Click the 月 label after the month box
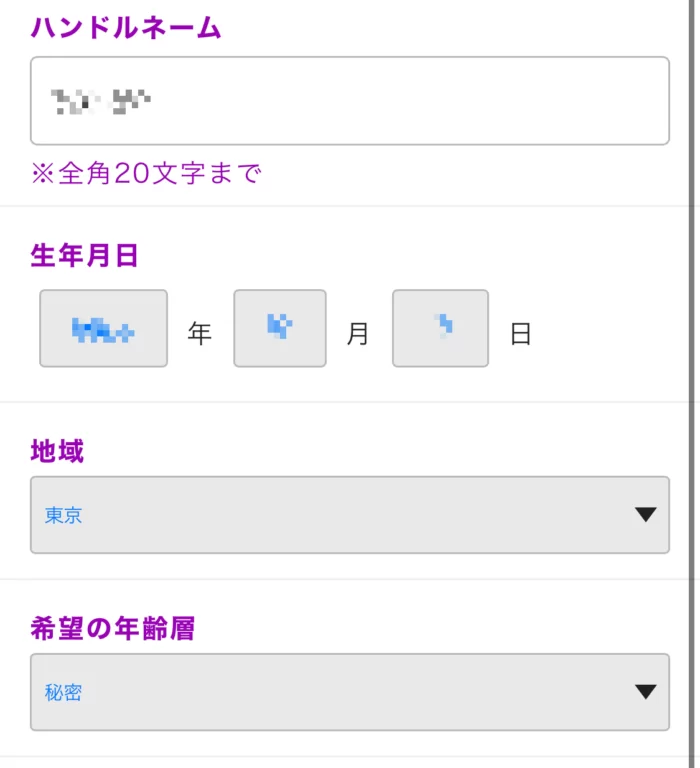700x768 pixels. [358, 334]
